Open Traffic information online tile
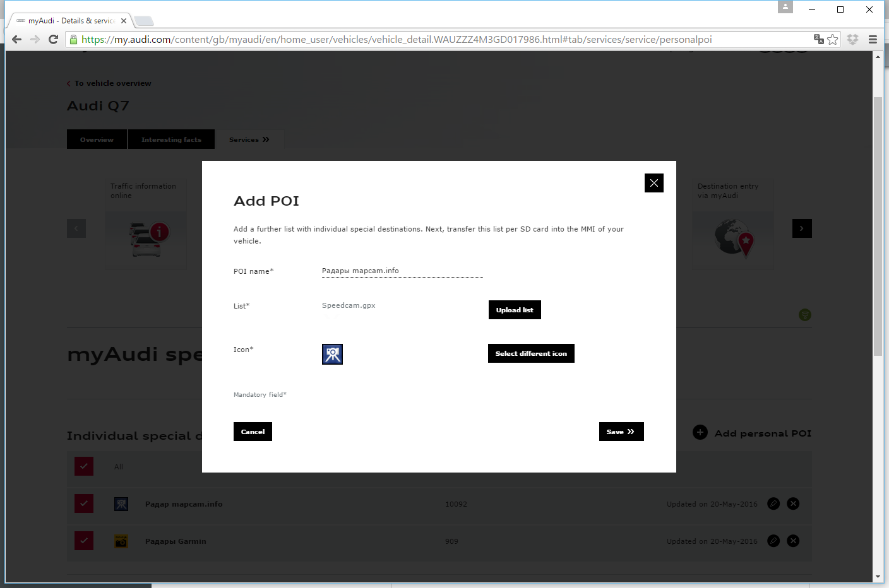889x588 pixels. (146, 224)
